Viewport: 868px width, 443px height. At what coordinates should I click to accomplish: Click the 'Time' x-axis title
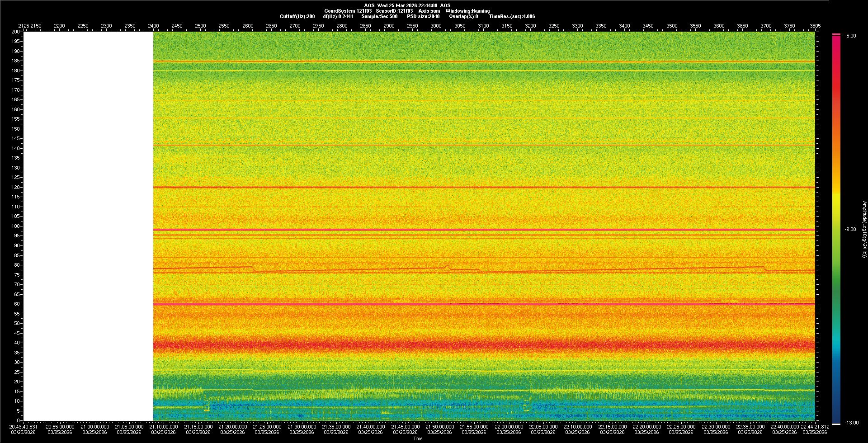[x=418, y=438]
